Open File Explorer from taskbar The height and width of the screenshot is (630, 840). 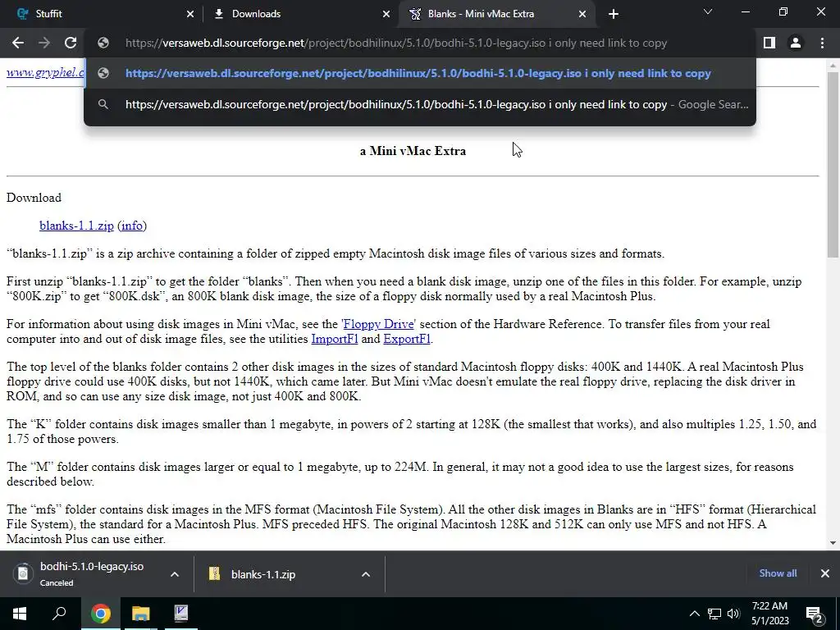click(140, 614)
